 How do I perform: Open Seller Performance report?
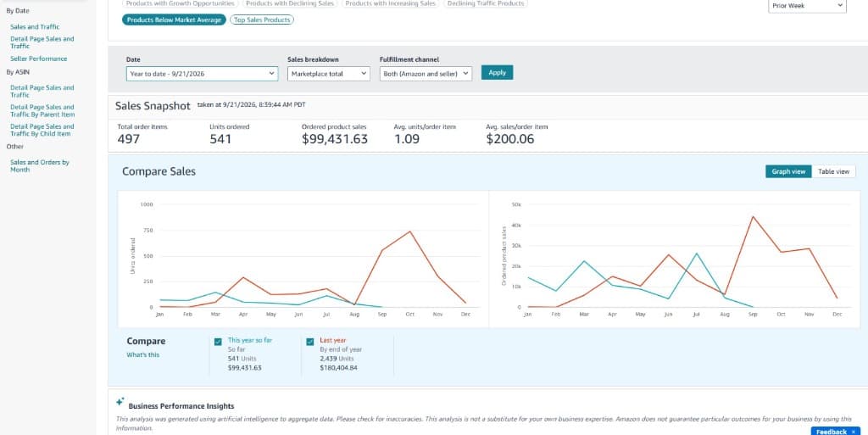point(38,59)
